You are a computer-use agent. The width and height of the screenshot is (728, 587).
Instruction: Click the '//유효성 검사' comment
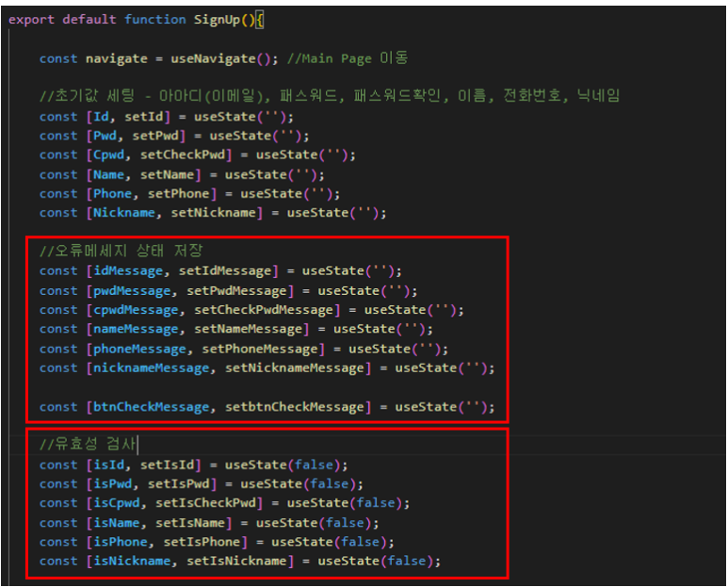(x=88, y=444)
